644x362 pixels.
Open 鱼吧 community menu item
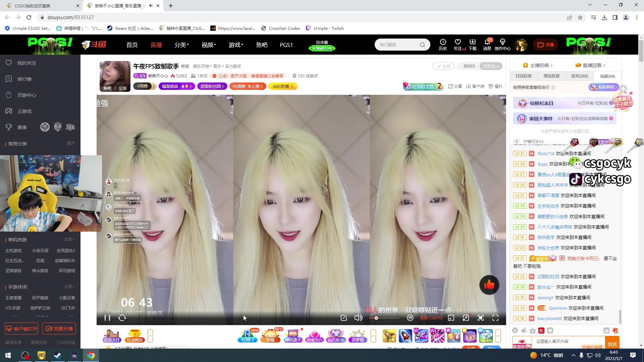click(x=262, y=45)
